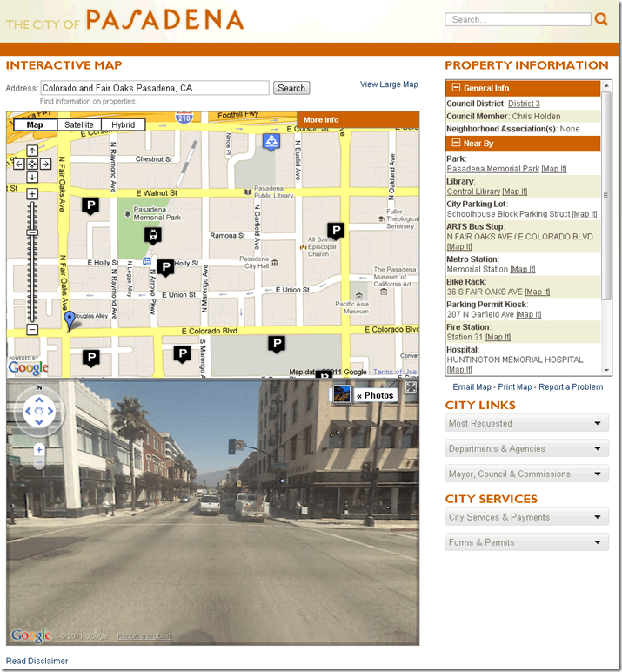Zoom in Street View with plus
The width and height of the screenshot is (622, 672).
click(x=39, y=449)
